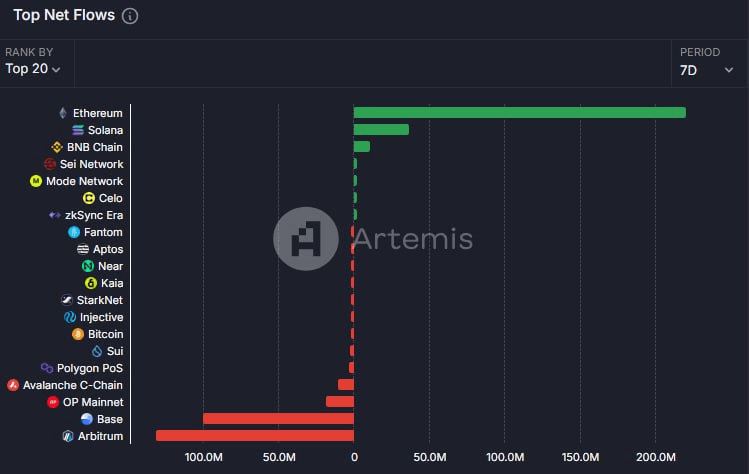749x474 pixels.
Task: Click the zkSync Era logo icon
Action: pyautogui.click(x=55, y=215)
